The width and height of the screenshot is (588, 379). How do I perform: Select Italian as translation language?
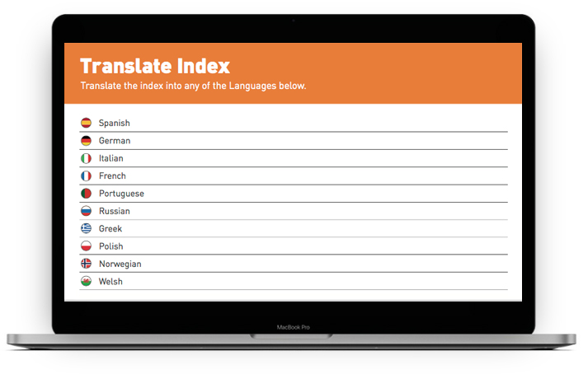pos(111,158)
